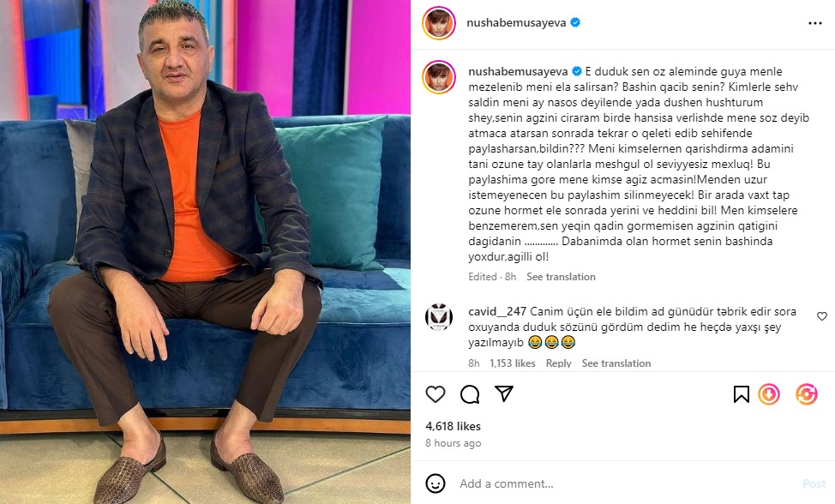See translation of cavid__247's comment

(616, 363)
